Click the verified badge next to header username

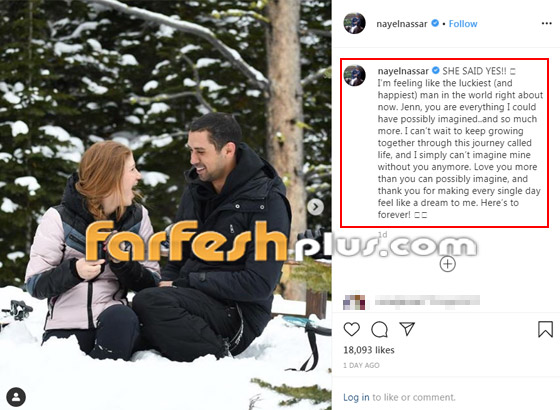[x=435, y=24]
